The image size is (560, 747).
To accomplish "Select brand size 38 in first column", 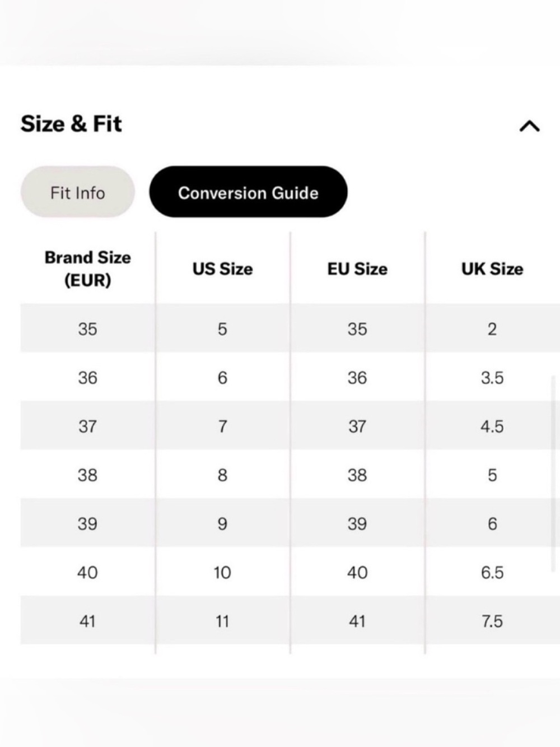I will 88,475.
